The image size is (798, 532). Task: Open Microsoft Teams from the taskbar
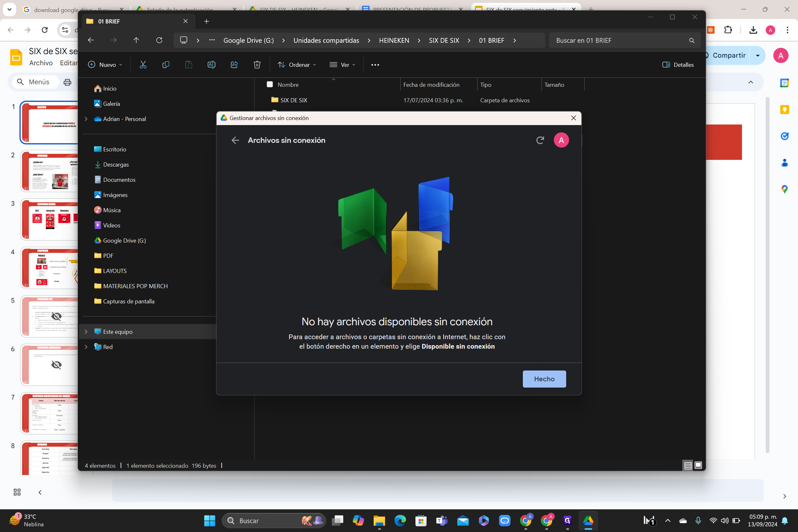point(442,521)
